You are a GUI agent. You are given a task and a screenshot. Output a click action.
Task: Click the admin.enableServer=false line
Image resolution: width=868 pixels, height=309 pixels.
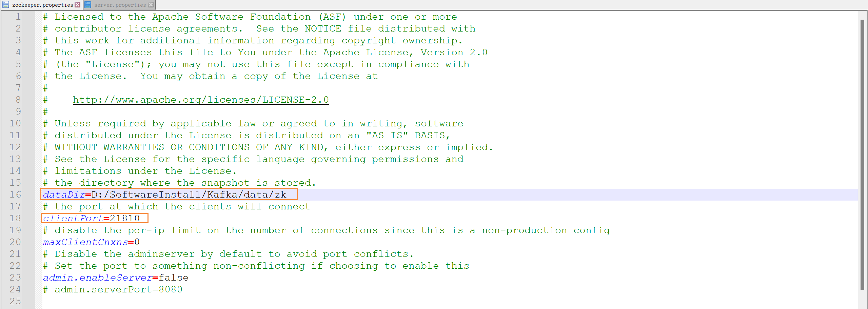click(116, 277)
